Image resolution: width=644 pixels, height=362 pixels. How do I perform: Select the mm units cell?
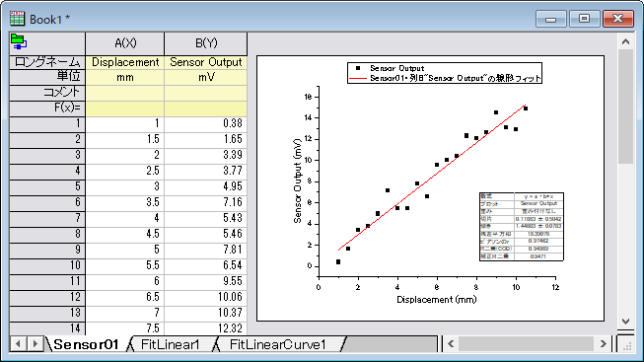(x=125, y=77)
